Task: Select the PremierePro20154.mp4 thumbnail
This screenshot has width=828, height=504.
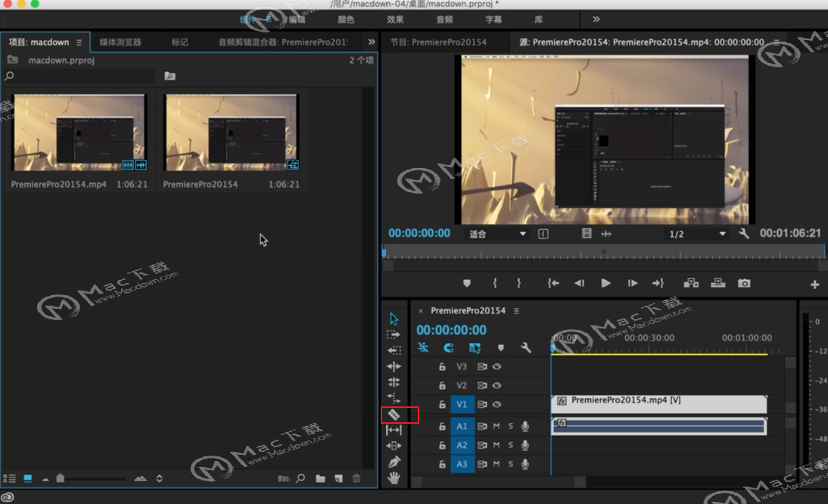Action: 79,132
